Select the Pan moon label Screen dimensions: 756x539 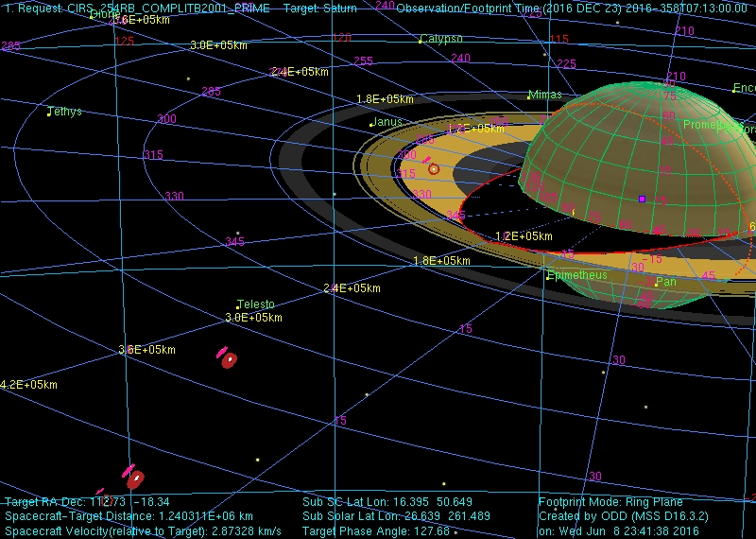pyautogui.click(x=666, y=282)
